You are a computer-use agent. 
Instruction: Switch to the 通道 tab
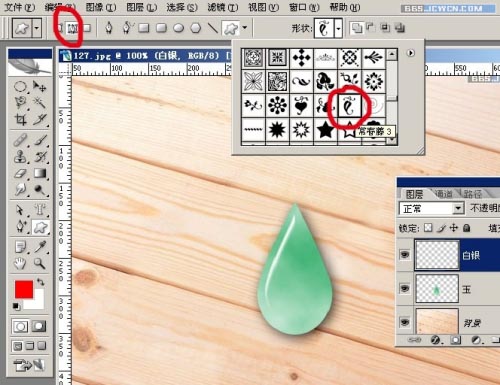pyautogui.click(x=443, y=193)
